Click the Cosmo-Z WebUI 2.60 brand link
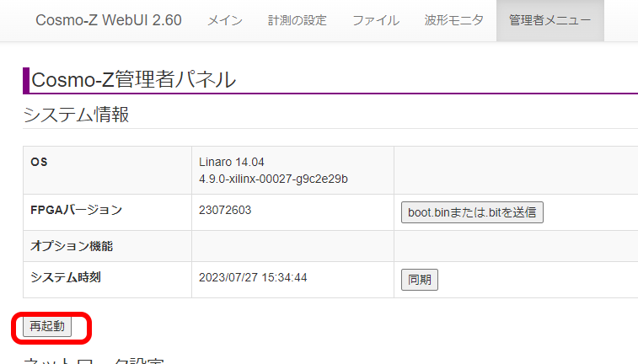Screen dimensions: 638x364 (x=108, y=20)
